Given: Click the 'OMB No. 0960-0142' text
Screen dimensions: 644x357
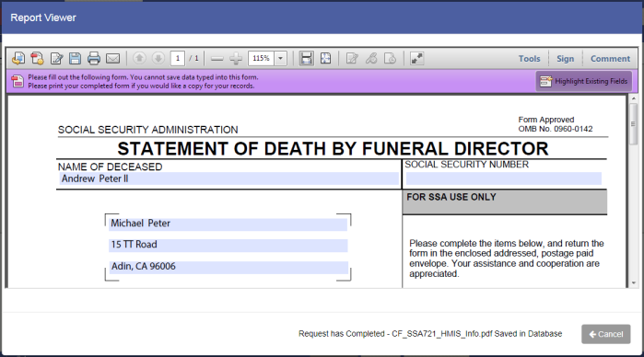Looking at the screenshot, I should [556, 129].
